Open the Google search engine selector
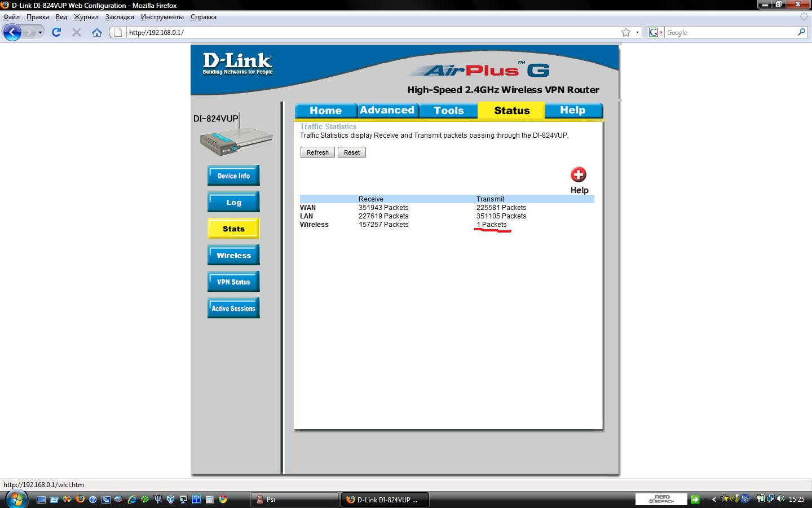 655,32
